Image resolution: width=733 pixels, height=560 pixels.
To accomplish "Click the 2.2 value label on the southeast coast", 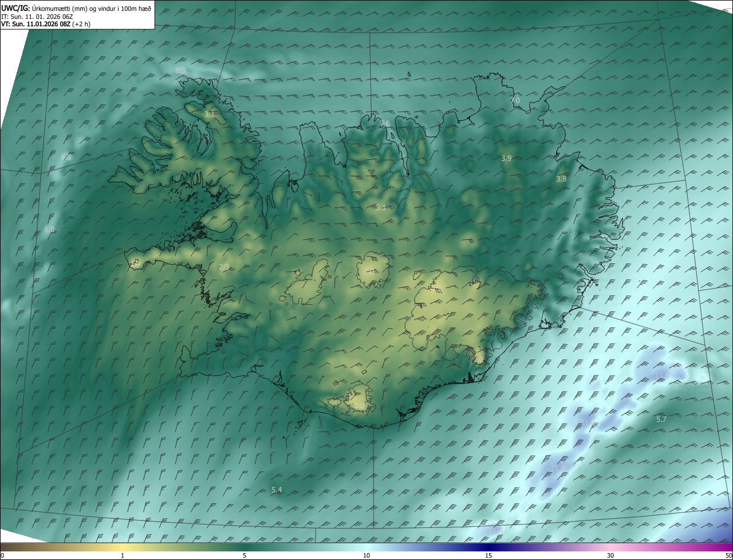I will pyautogui.click(x=479, y=358).
